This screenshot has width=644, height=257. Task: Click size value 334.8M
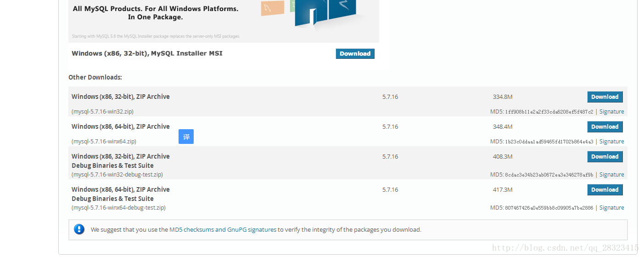pos(503,97)
